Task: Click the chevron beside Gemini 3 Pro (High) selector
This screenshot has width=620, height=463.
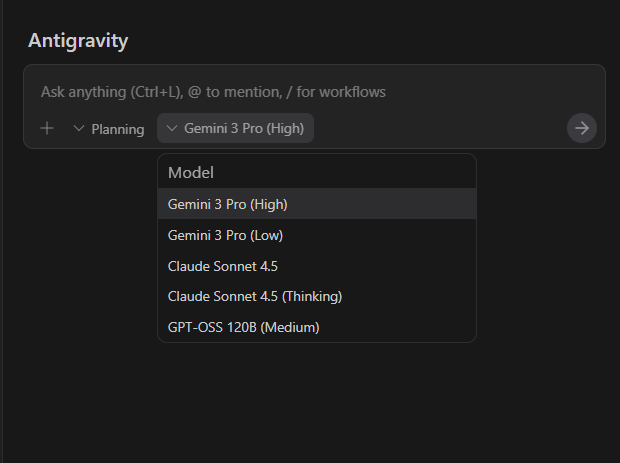Action: coord(172,128)
